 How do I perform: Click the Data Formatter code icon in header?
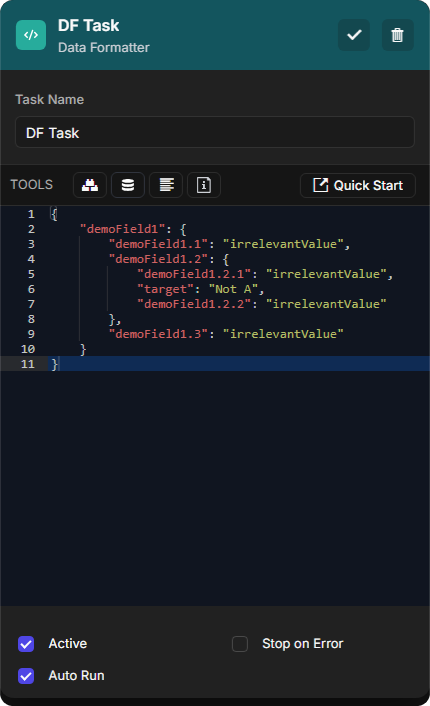(31, 35)
